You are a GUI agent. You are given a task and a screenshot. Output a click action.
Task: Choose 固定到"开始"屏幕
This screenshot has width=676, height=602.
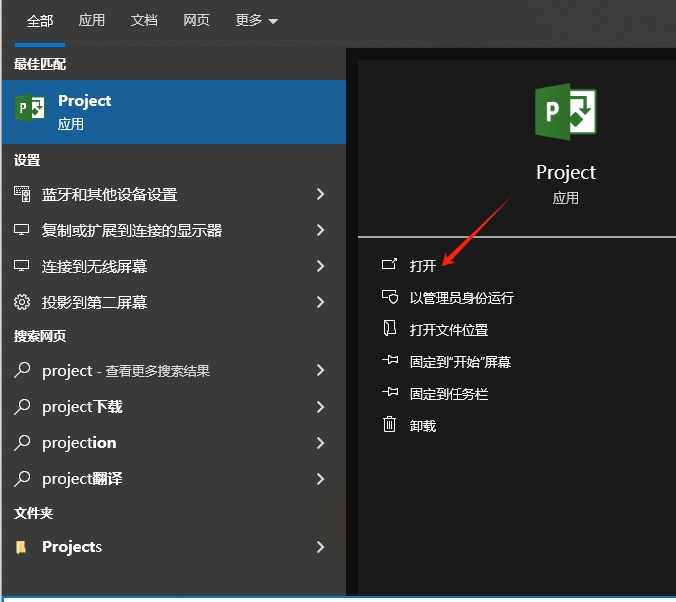point(460,361)
